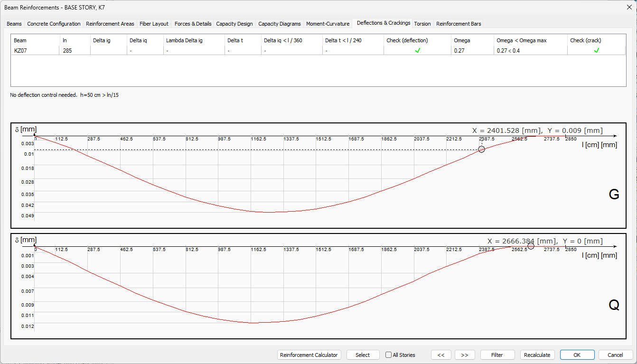
Task: Open the Moment-Curvature tab
Action: point(328,24)
